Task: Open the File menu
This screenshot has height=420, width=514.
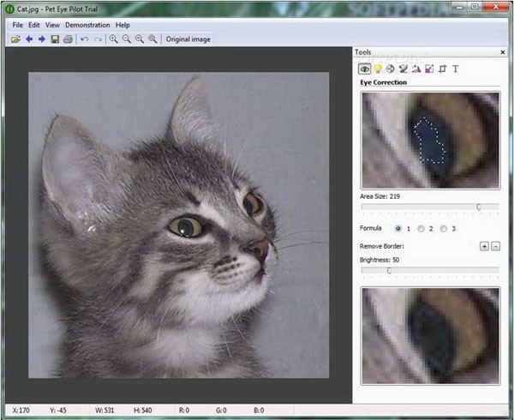Action: [17, 26]
